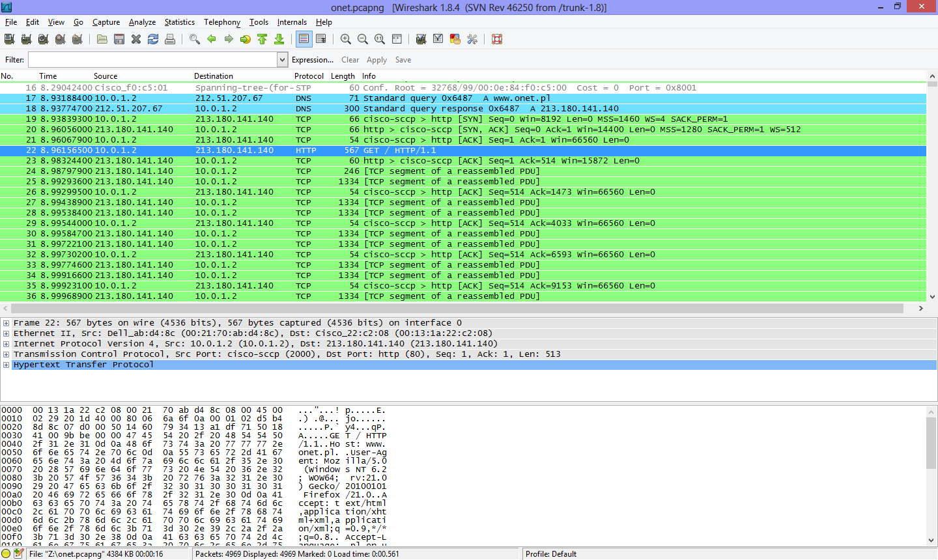Viewport: 938px width, 560px height.
Task: Edit display filters icon
Action: pos(438,39)
